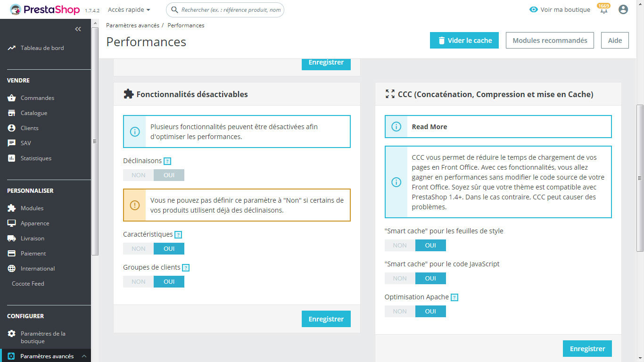Click the trash icon on Vider le cache
644x362 pixels.
tap(442, 41)
